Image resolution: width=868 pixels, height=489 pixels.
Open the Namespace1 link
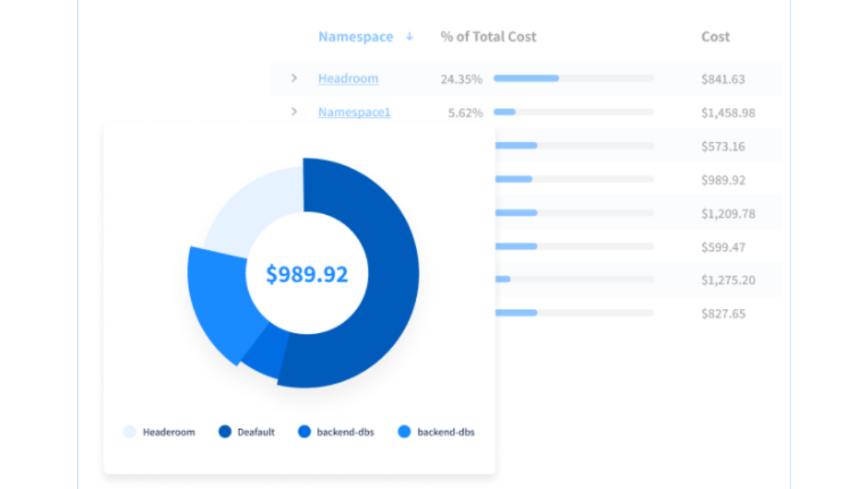click(x=354, y=112)
